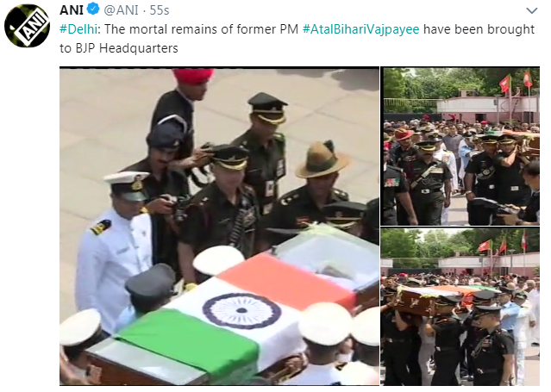Click the words "mortal remains" in the tweet
The width and height of the screenshot is (551, 392).
(x=169, y=29)
